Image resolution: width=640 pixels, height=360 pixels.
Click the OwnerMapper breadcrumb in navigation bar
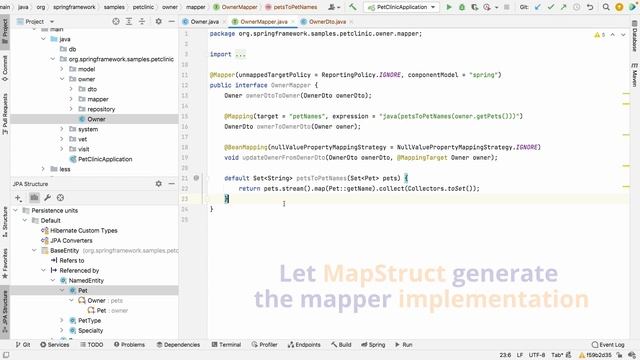[236, 7]
